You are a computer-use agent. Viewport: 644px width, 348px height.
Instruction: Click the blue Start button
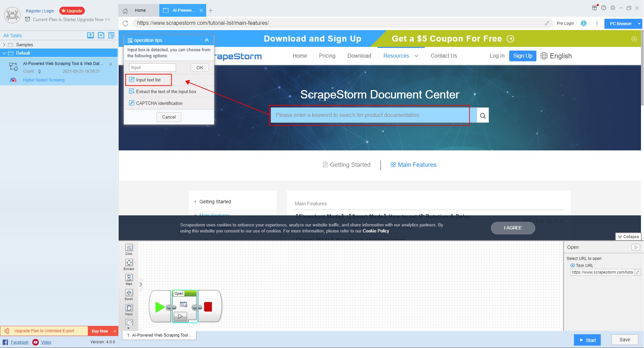pyautogui.click(x=587, y=340)
